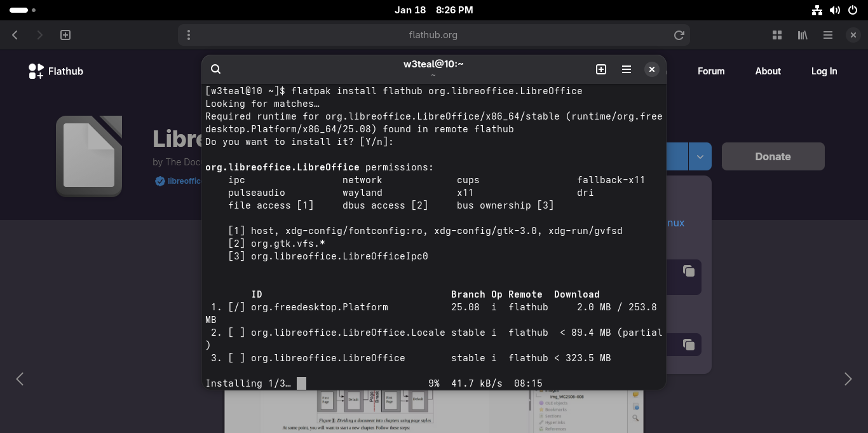This screenshot has height=433, width=868.
Task: Open the About page on Flathub
Action: [x=768, y=71]
